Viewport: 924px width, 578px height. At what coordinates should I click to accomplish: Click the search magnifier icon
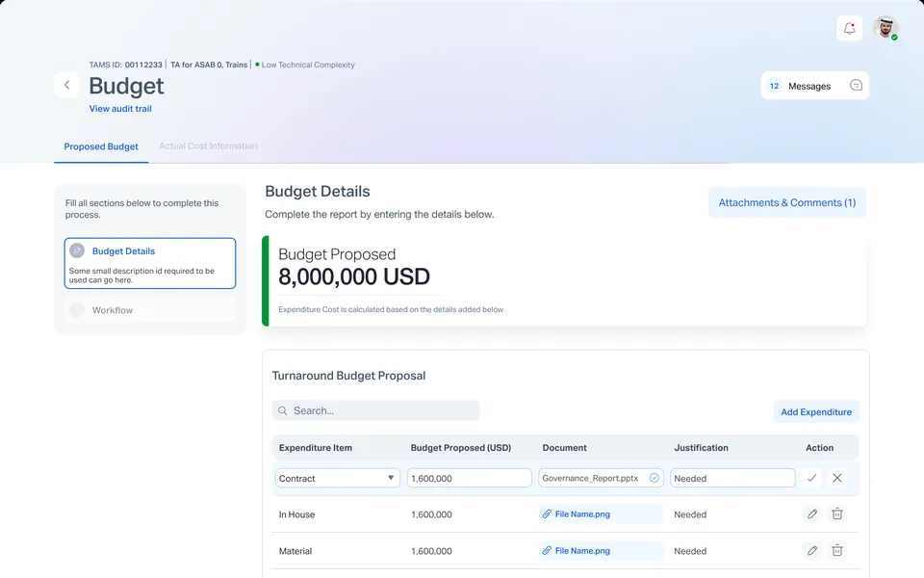[x=283, y=410]
